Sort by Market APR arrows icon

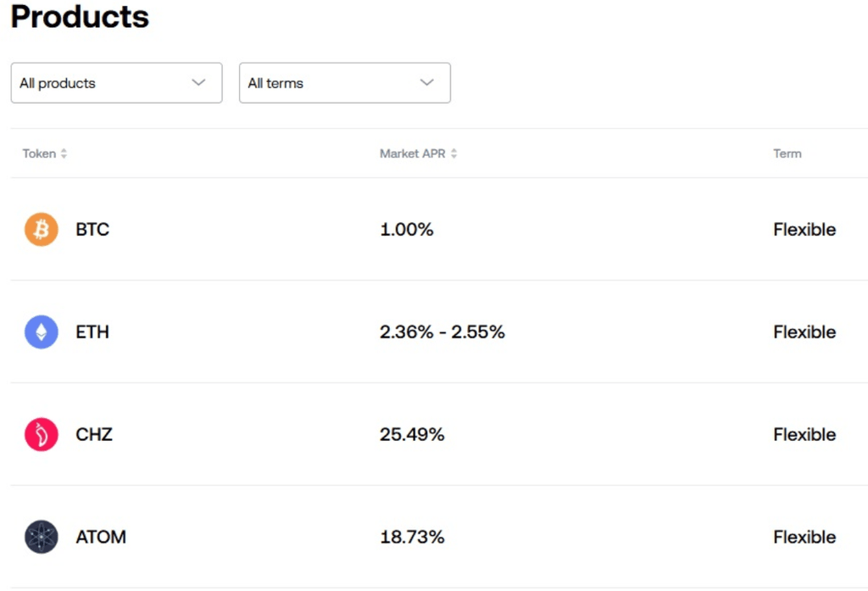coord(453,154)
